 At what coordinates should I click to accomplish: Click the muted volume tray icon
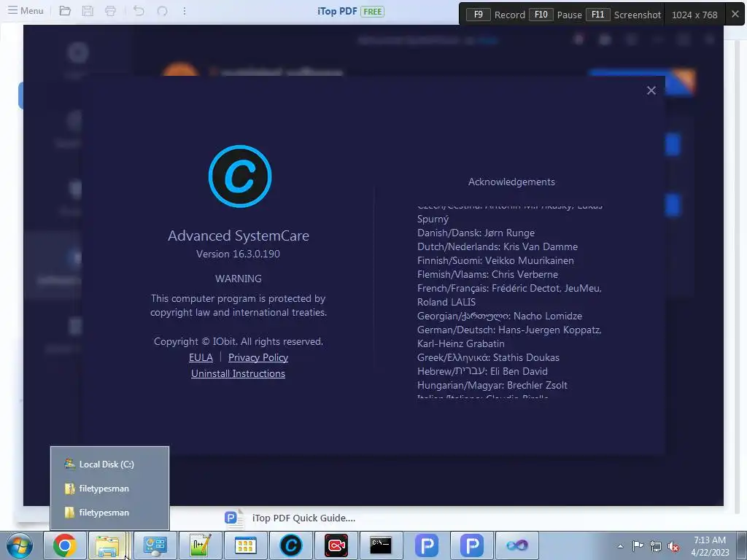point(673,546)
